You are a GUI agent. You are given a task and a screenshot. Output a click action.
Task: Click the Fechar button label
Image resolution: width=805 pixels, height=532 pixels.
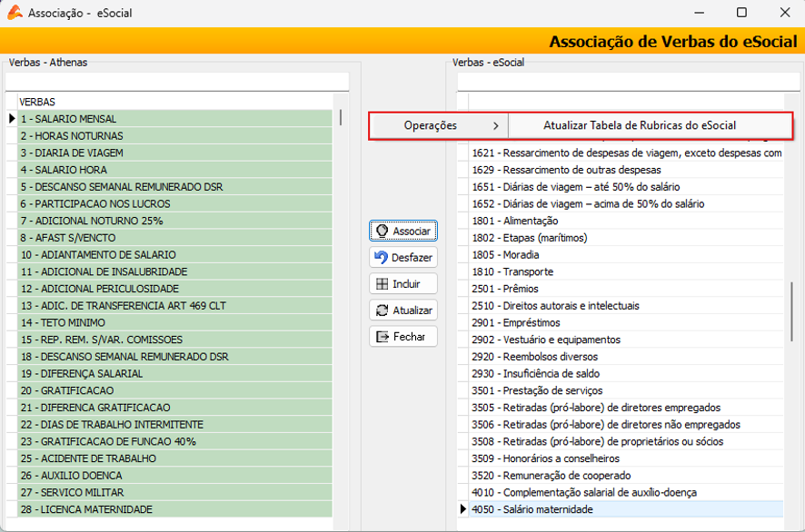tap(409, 337)
